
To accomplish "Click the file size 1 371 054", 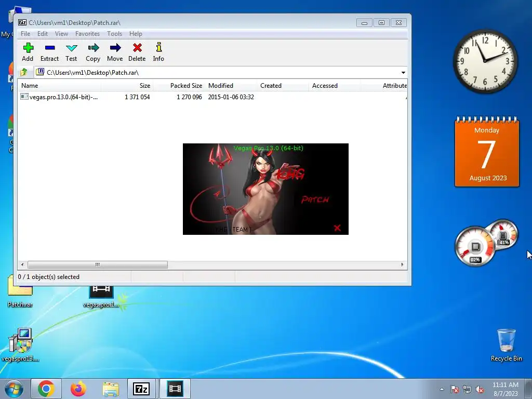I will coord(137,97).
